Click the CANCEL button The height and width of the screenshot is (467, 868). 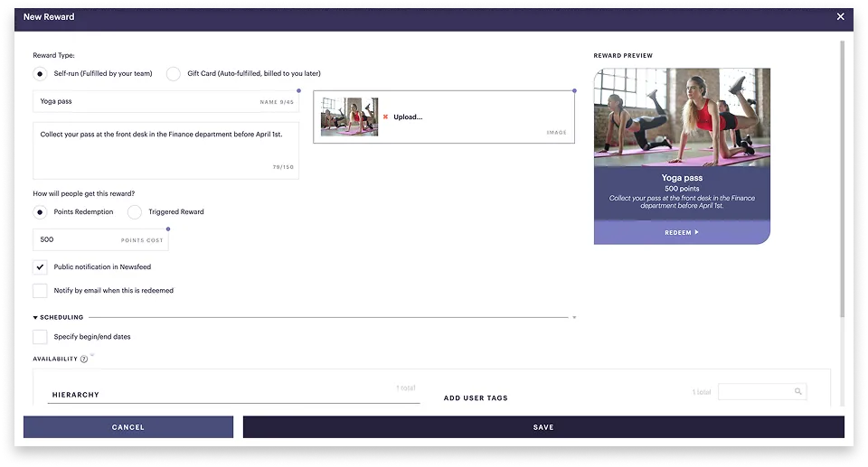(x=128, y=427)
